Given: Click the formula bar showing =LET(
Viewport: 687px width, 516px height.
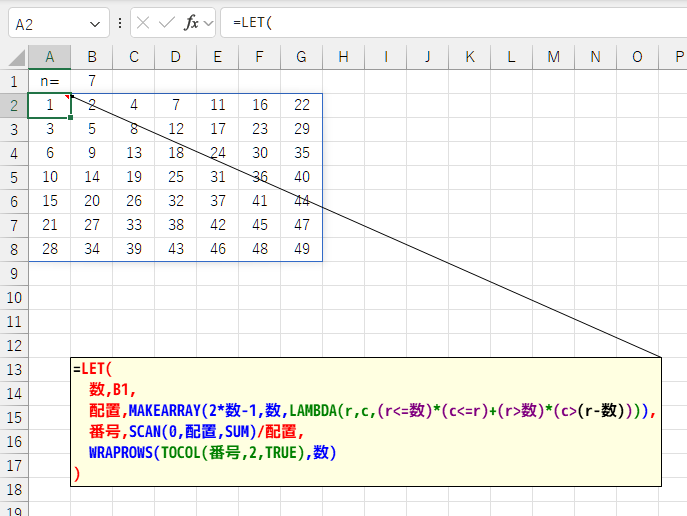Looking at the screenshot, I should [x=453, y=23].
